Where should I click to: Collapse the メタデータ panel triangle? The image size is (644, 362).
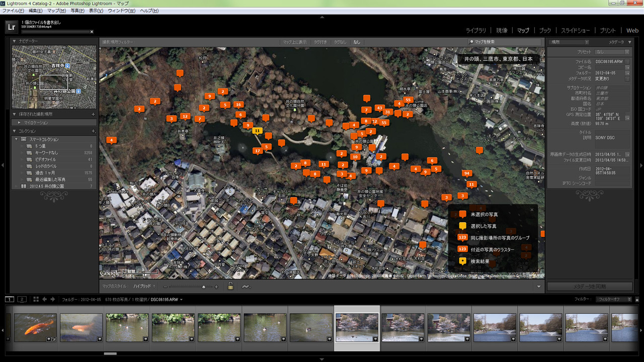[629, 42]
